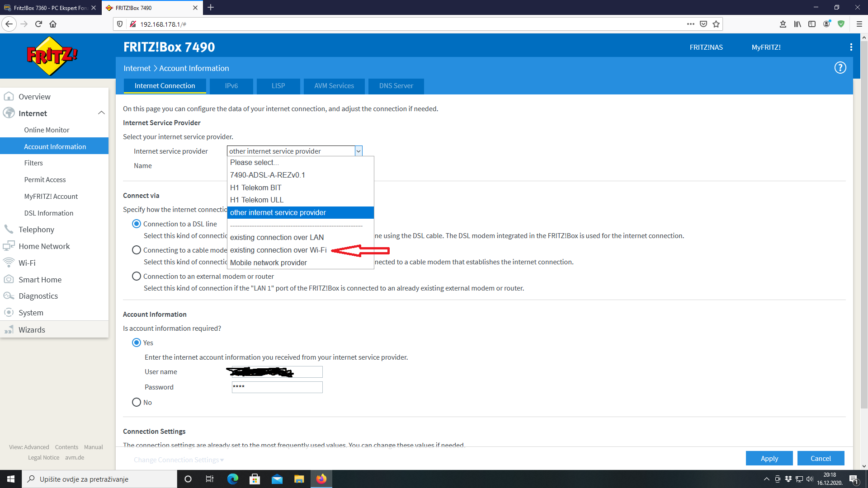Expand Change Connection Settings
This screenshot has height=488, width=868.
click(179, 460)
